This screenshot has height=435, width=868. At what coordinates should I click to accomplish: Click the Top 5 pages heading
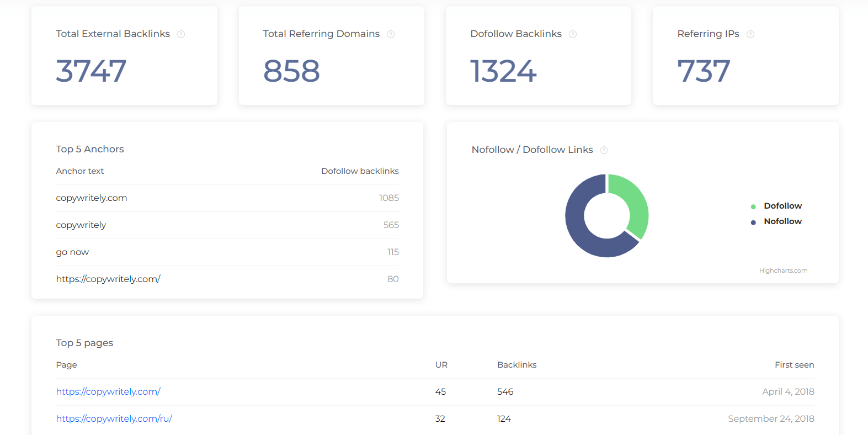[x=84, y=343]
